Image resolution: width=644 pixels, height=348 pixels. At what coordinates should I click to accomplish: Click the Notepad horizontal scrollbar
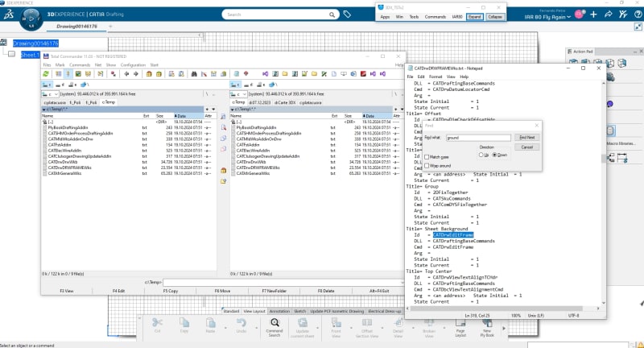496,309
